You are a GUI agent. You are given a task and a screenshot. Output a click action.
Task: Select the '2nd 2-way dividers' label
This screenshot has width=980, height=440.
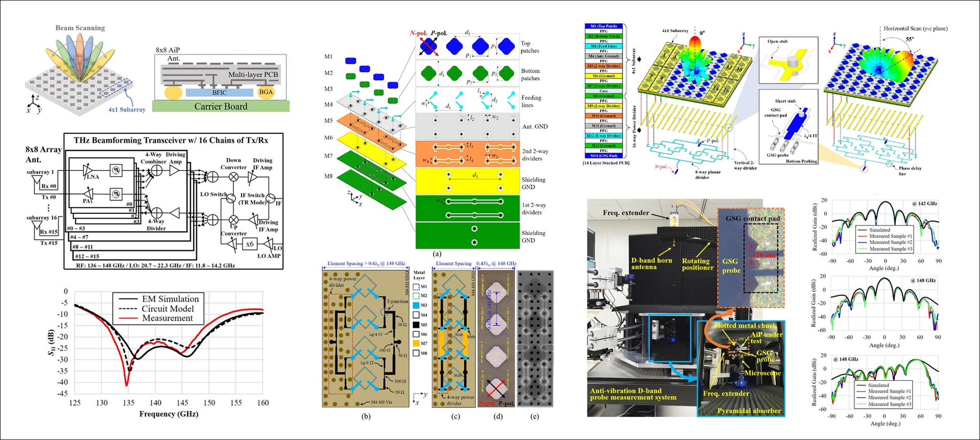tap(535, 155)
